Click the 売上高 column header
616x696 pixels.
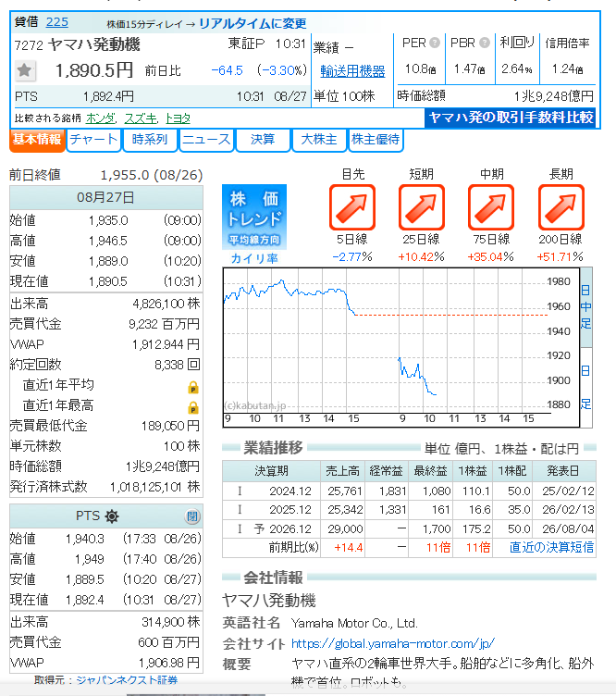coord(343,471)
